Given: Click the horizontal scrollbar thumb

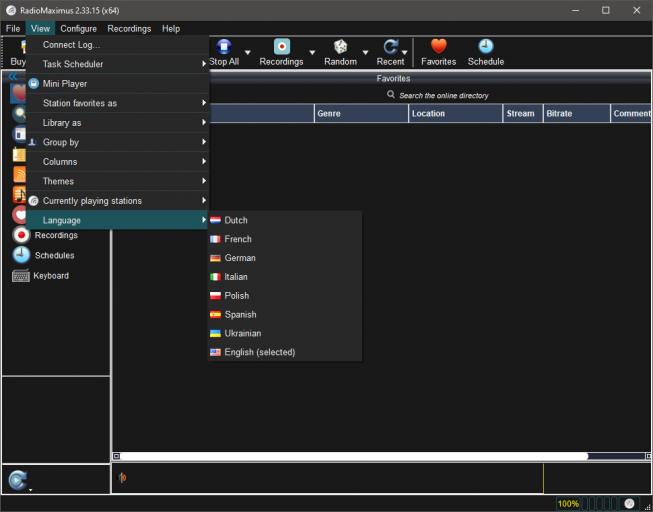Looking at the screenshot, I should [x=354, y=456].
